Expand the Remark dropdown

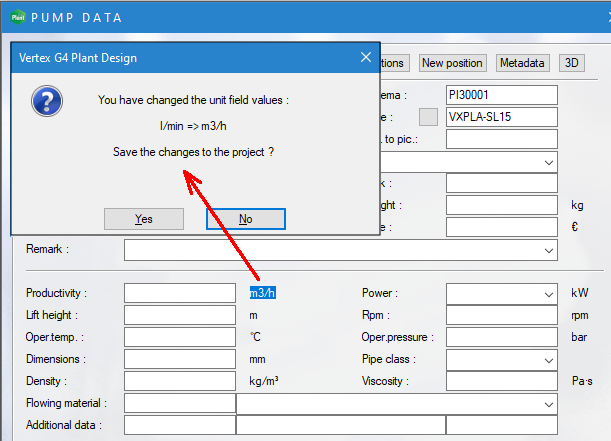point(549,250)
